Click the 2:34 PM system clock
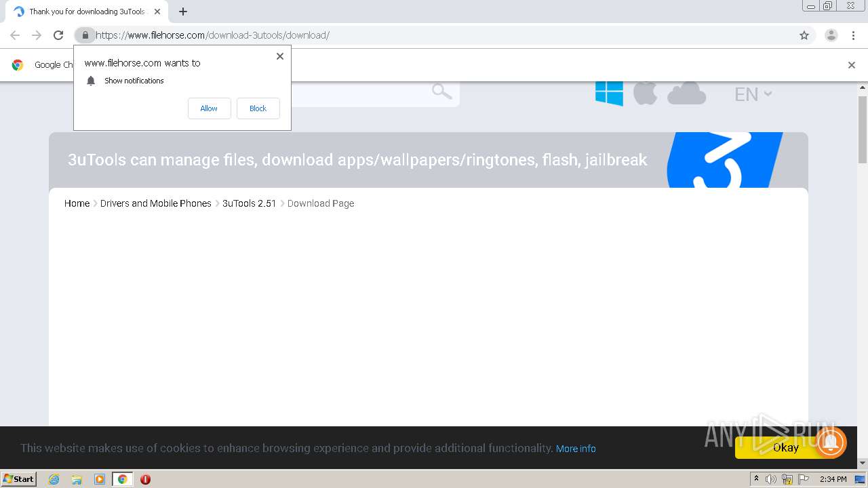Screen dimensions: 868x488 click(833, 479)
